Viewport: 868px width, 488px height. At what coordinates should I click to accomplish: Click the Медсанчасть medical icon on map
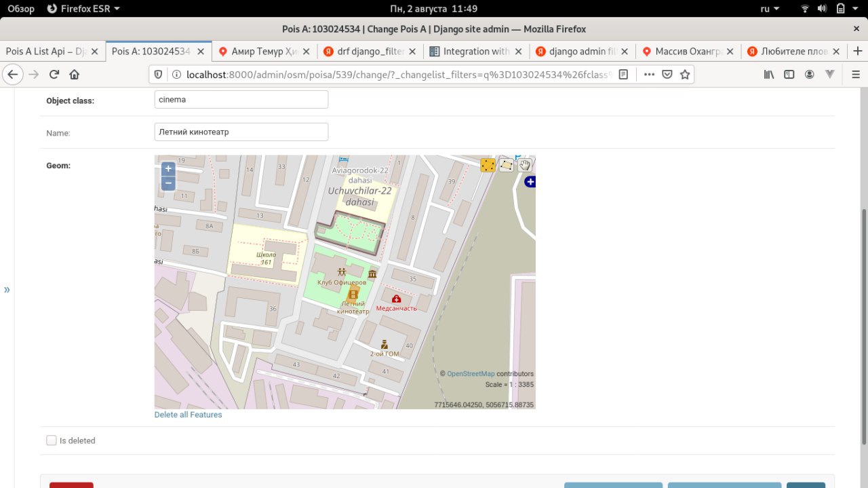[x=396, y=299]
